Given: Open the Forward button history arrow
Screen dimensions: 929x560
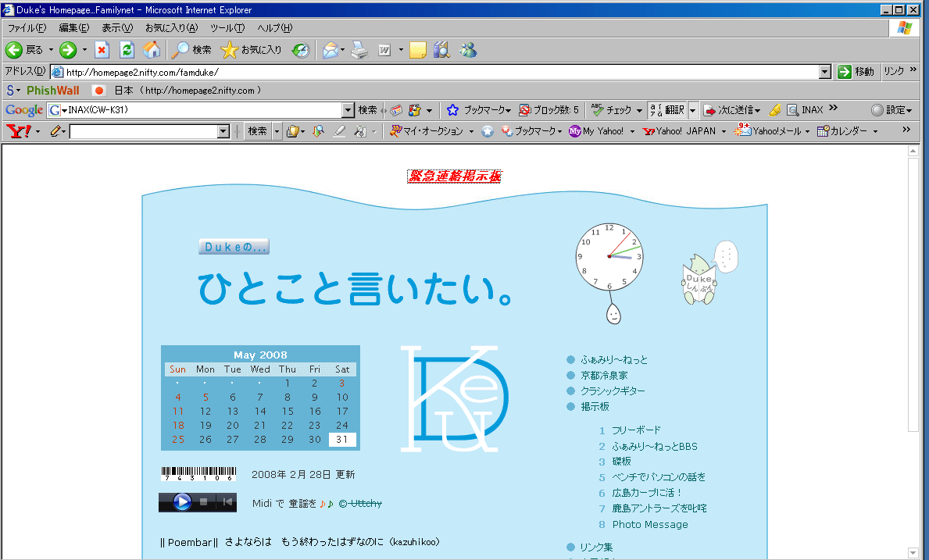Looking at the screenshot, I should pos(84,50).
